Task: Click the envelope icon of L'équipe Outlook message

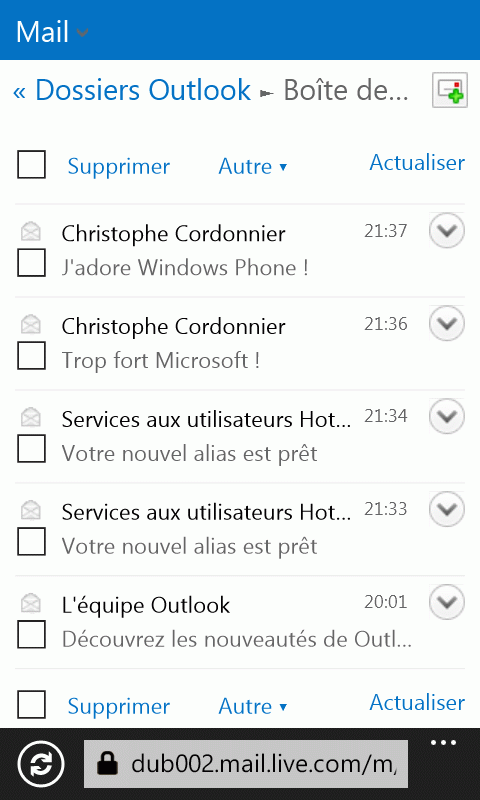Action: 31,603
